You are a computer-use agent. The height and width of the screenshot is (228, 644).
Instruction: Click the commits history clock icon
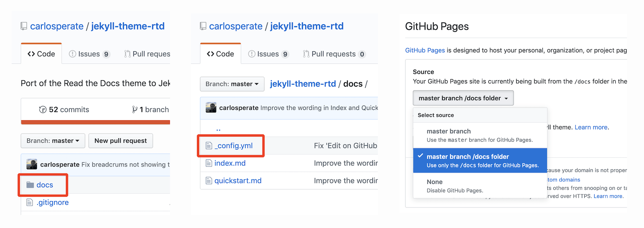[43, 110]
